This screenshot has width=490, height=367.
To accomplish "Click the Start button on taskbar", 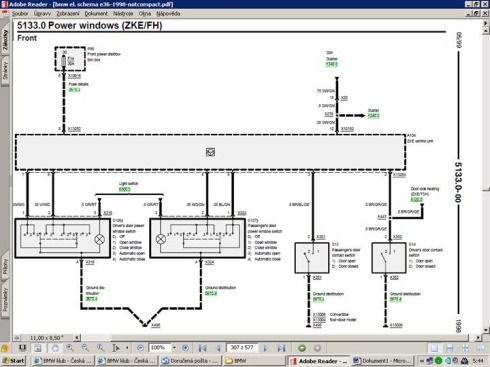I will point(13,361).
